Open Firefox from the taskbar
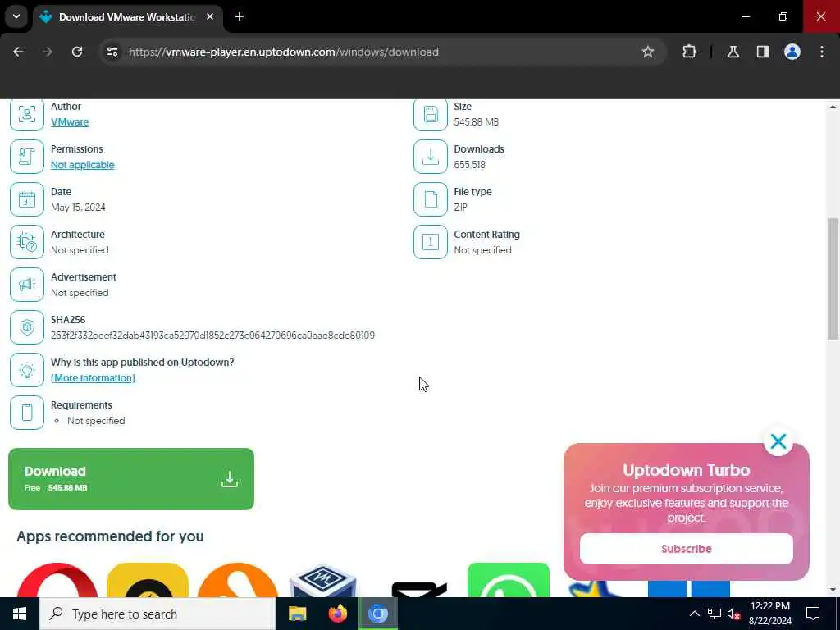840x630 pixels. pos(337,614)
